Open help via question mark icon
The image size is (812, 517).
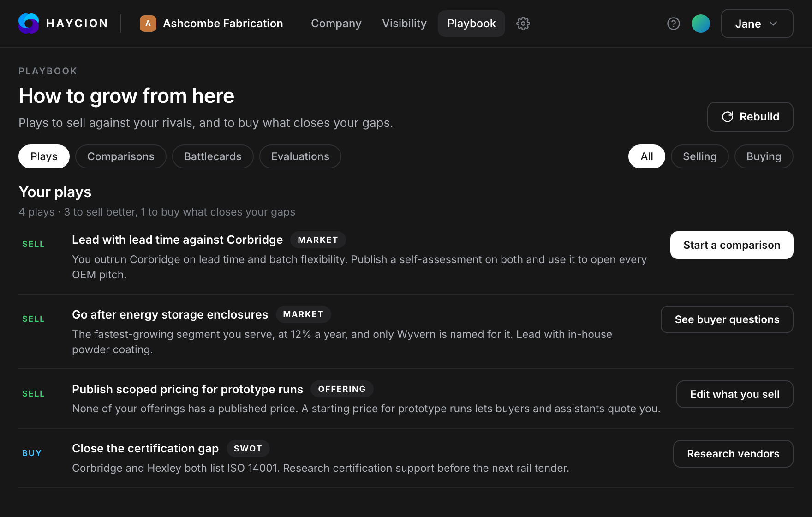tap(674, 24)
